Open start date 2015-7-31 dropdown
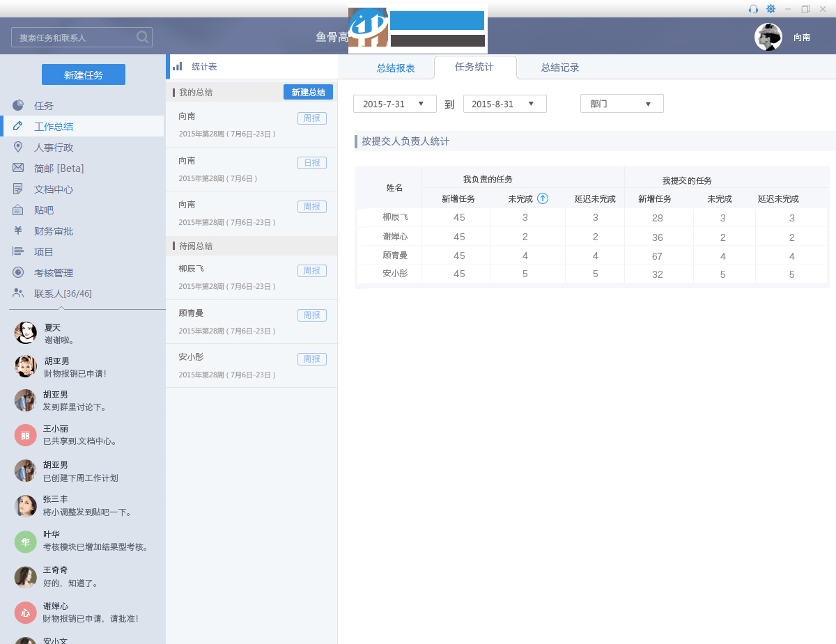The height and width of the screenshot is (644, 836). point(395,104)
